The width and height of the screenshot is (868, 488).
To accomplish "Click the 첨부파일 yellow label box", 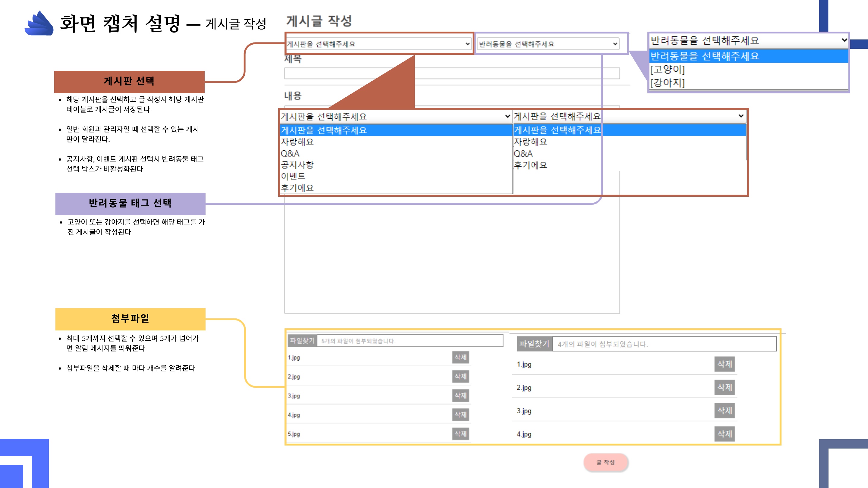I will pos(130,319).
